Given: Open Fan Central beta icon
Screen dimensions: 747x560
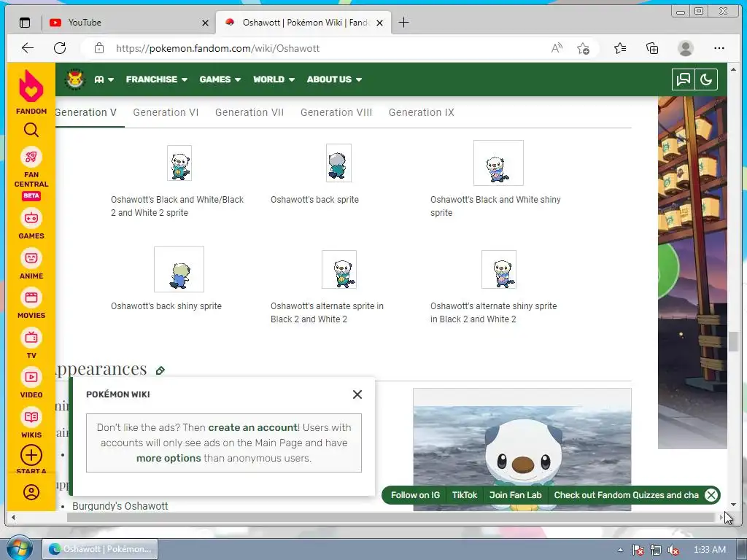Looking at the screenshot, I should [x=31, y=157].
